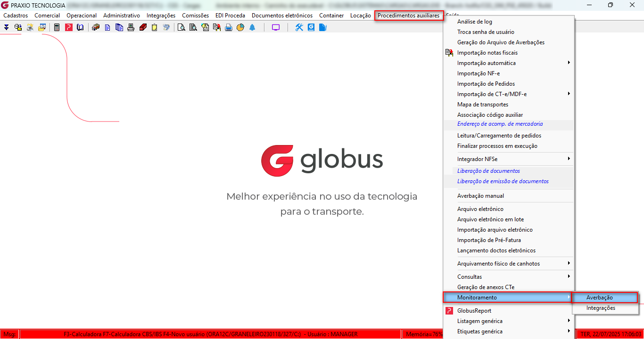Click the single blue document toolbar icon
The image size is (644, 339).
click(x=107, y=27)
